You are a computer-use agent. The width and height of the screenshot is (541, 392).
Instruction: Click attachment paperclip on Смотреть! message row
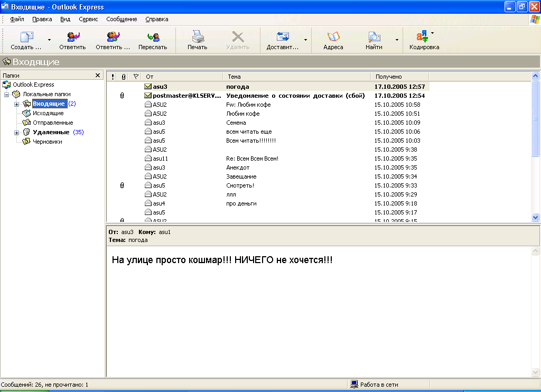point(122,185)
